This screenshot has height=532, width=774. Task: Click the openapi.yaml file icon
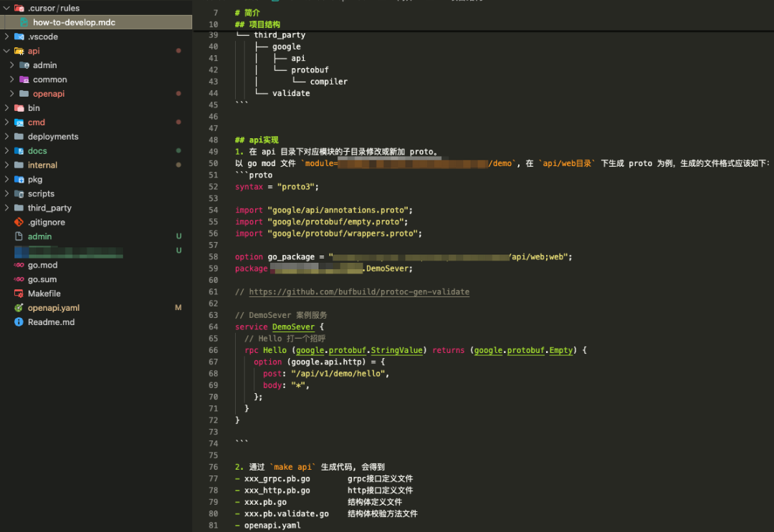click(19, 308)
